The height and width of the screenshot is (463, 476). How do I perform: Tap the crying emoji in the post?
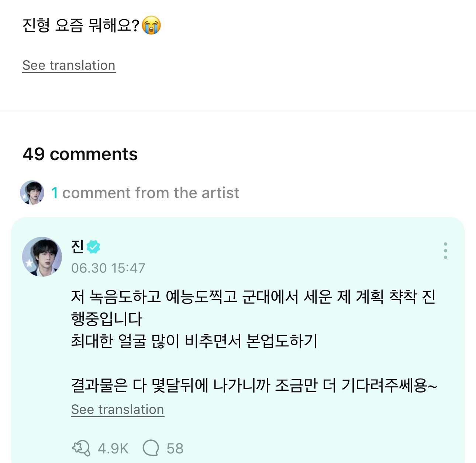coord(151,25)
